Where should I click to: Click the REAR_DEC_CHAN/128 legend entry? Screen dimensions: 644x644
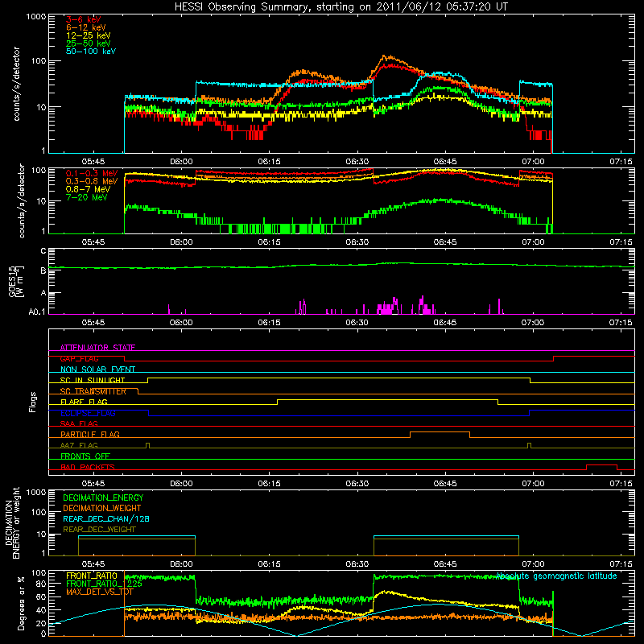tap(106, 518)
